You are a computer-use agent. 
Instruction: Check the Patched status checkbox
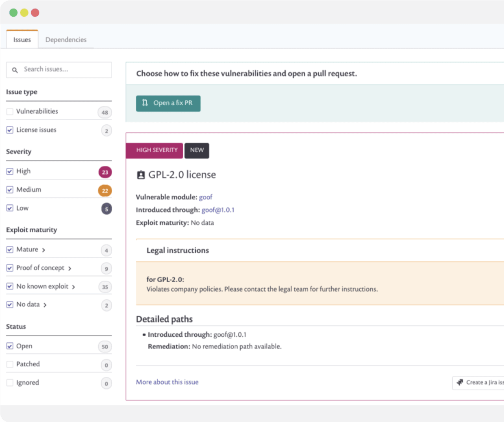[10, 364]
